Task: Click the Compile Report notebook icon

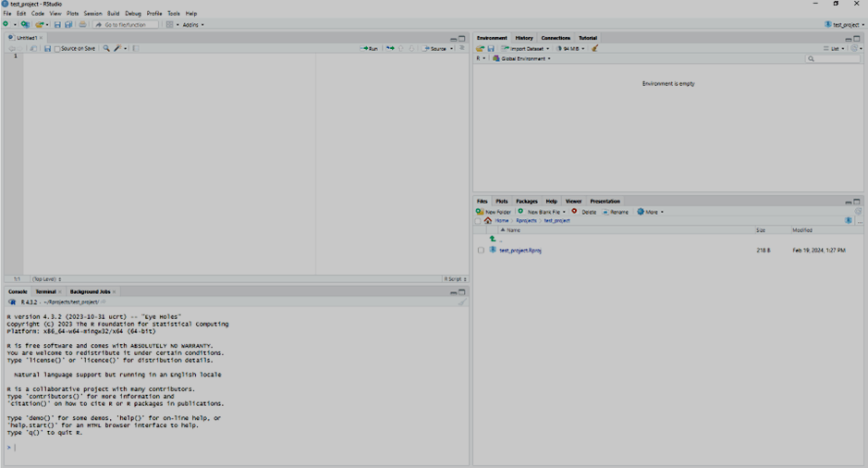Action: tap(136, 49)
